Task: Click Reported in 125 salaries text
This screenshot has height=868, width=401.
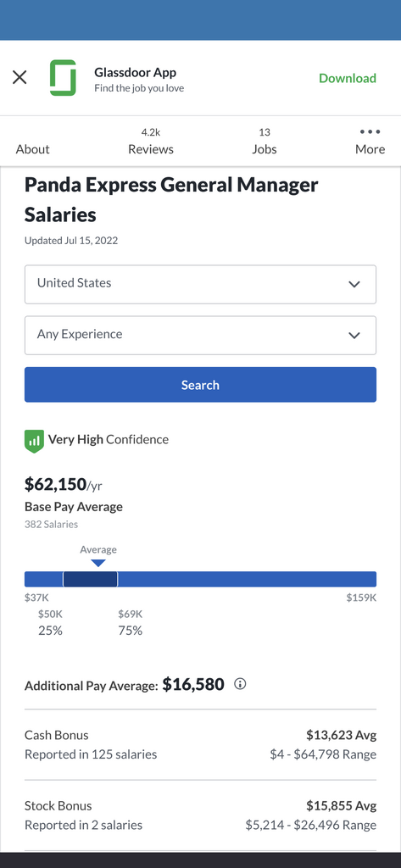Action: pos(91,754)
